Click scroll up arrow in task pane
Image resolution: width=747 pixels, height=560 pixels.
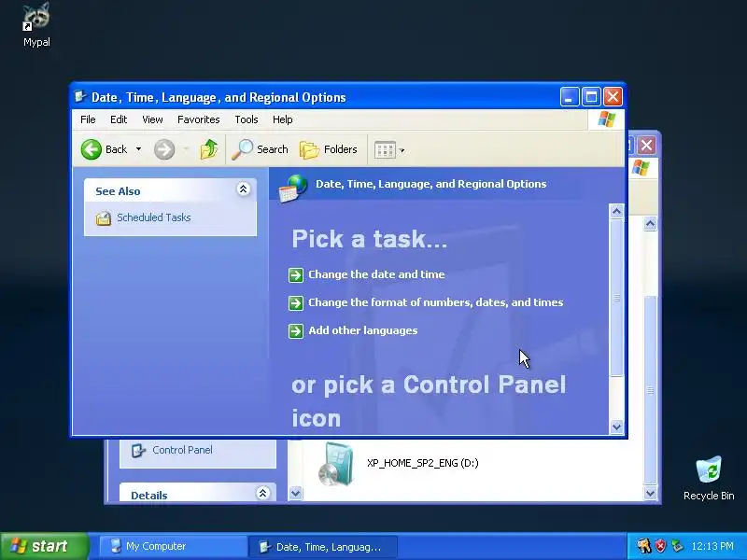(616, 211)
